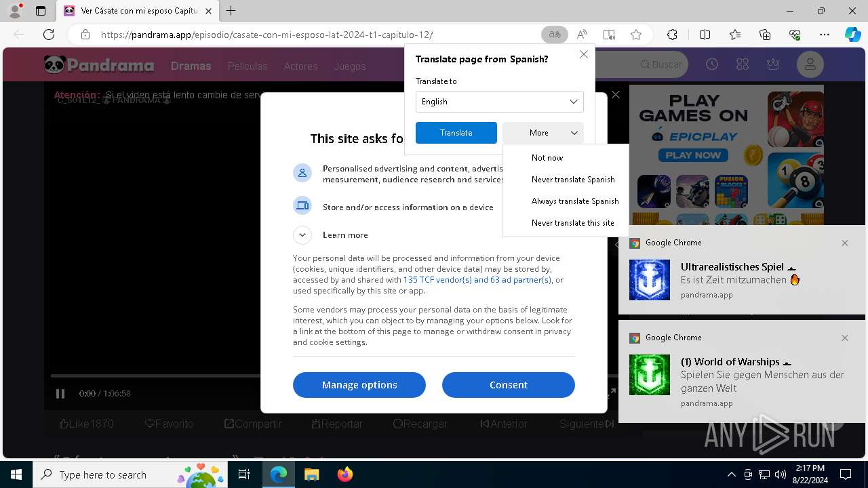Open the categories grid icon
This screenshot has width=868, height=488.
point(743,64)
